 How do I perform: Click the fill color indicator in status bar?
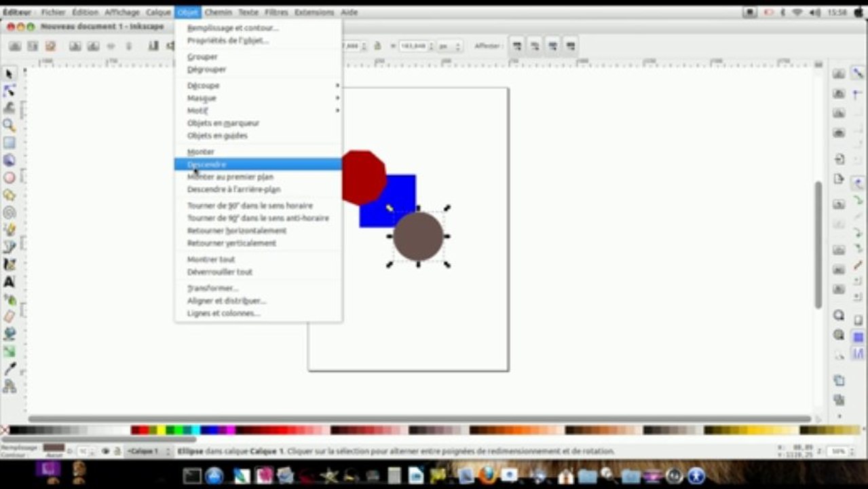coord(54,448)
